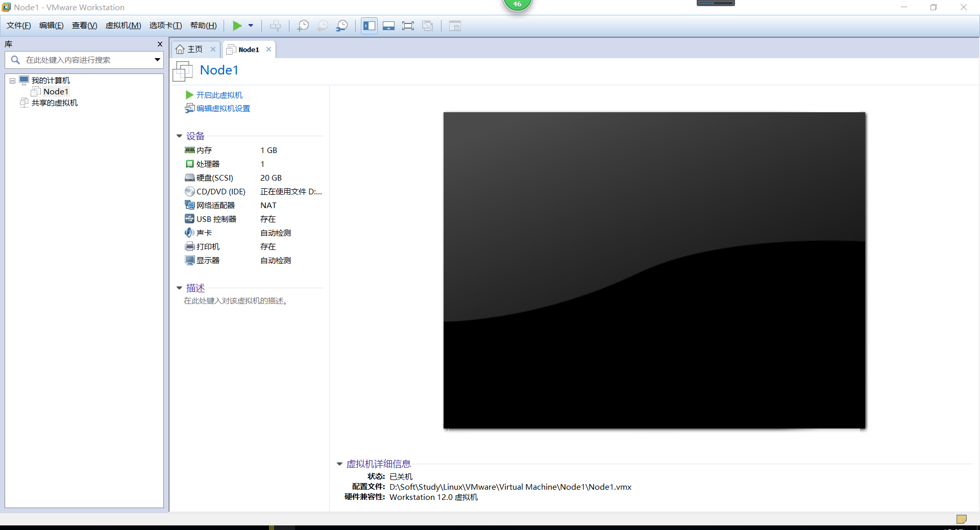Close the Node1 tab
The width and height of the screenshot is (980, 530).
[268, 49]
